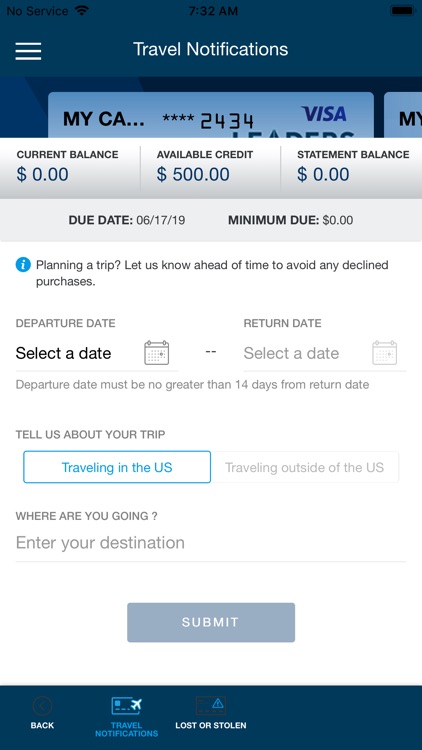Tap the VISA logo on card
The image size is (422, 750).
(x=324, y=114)
